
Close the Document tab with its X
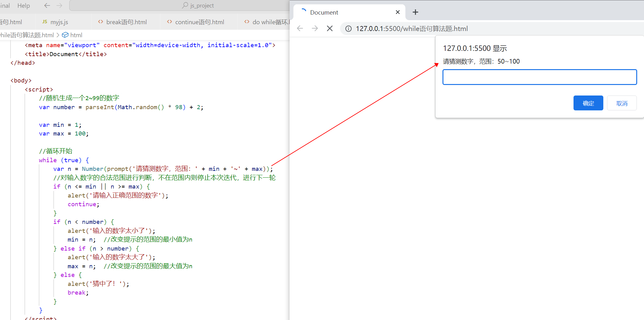[x=398, y=12]
